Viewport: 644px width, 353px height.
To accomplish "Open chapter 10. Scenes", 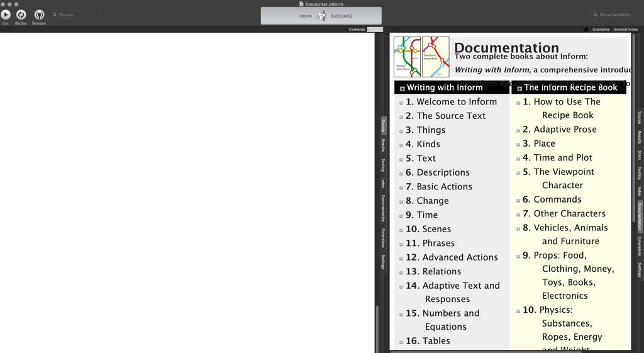I will 428,229.
